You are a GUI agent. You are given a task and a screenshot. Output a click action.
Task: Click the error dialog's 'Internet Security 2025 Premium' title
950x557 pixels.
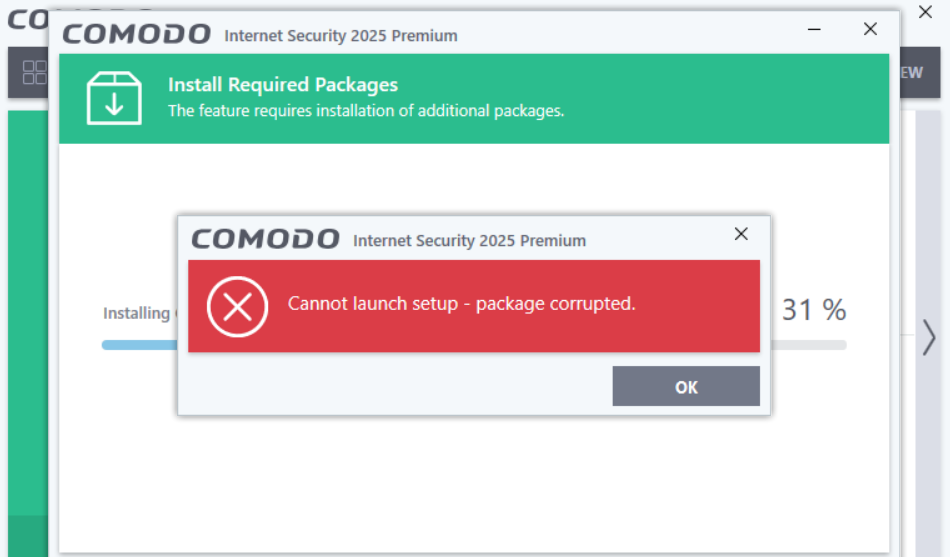(469, 241)
